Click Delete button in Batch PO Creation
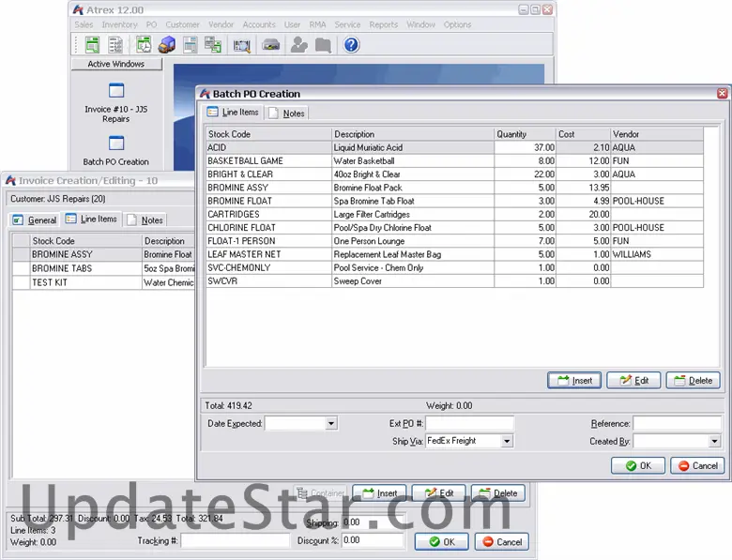Screen dimensions: 732x560 pyautogui.click(x=693, y=381)
